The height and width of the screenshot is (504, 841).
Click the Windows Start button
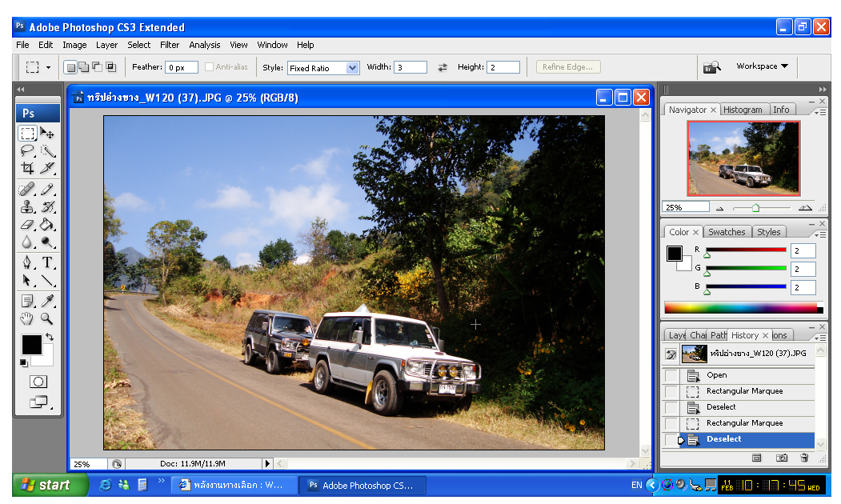(50, 485)
